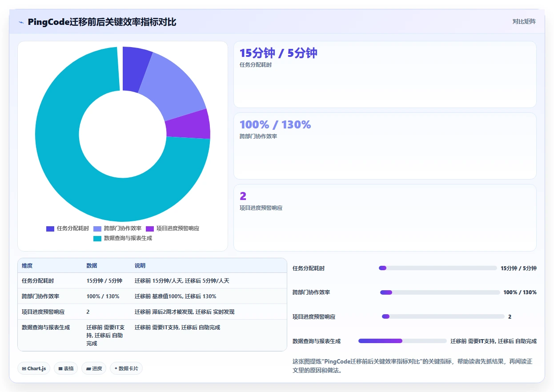Click the 表格 tag chip
Image resolution: width=554 pixels, height=392 pixels.
(x=66, y=368)
